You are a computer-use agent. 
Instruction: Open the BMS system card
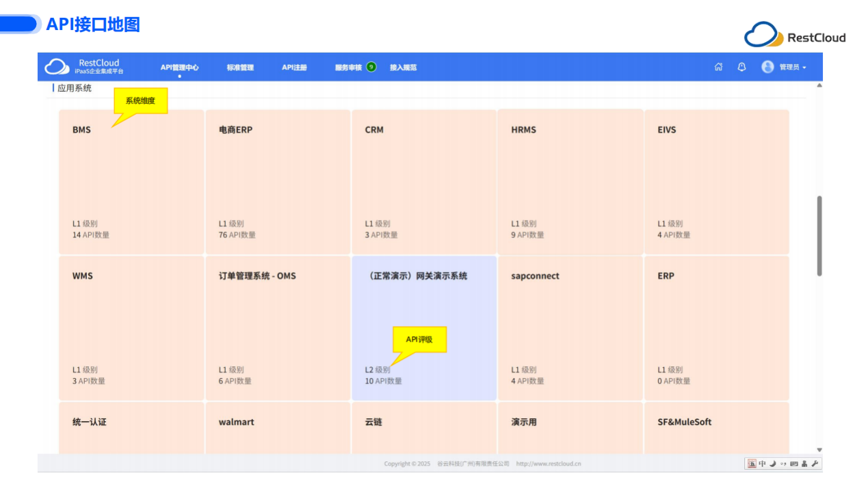(131, 182)
